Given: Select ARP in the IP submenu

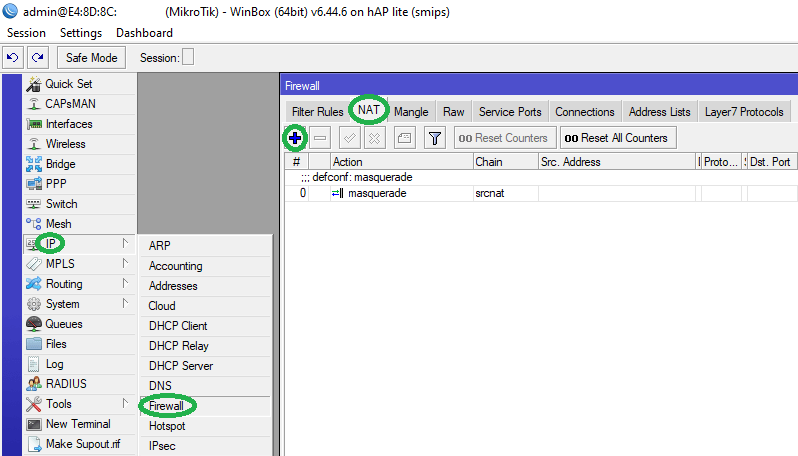Looking at the screenshot, I should pyautogui.click(x=205, y=246).
